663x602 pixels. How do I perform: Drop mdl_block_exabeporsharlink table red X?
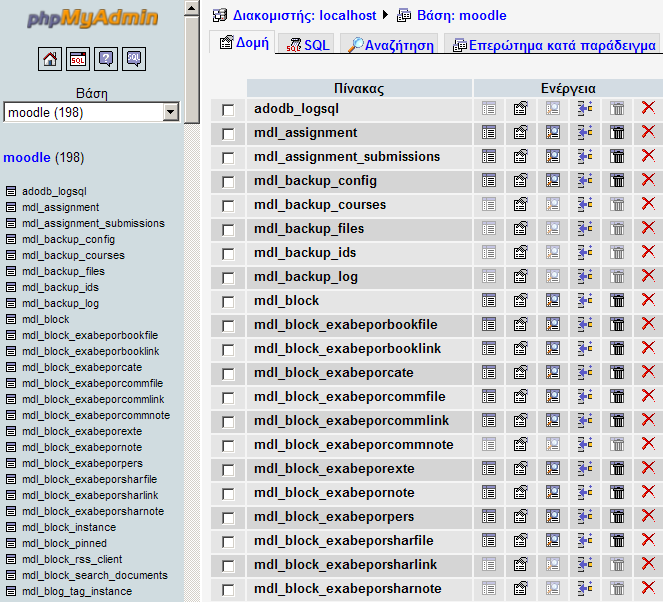(x=648, y=564)
